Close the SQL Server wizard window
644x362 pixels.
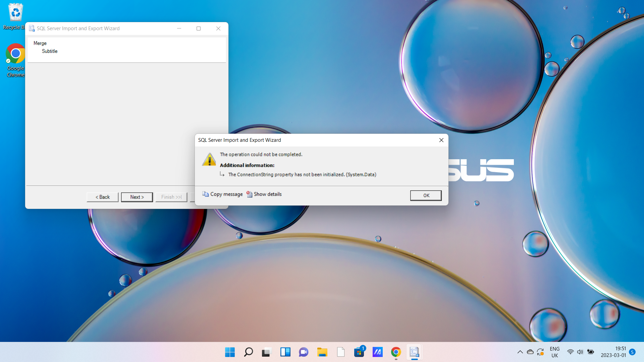coord(218,28)
